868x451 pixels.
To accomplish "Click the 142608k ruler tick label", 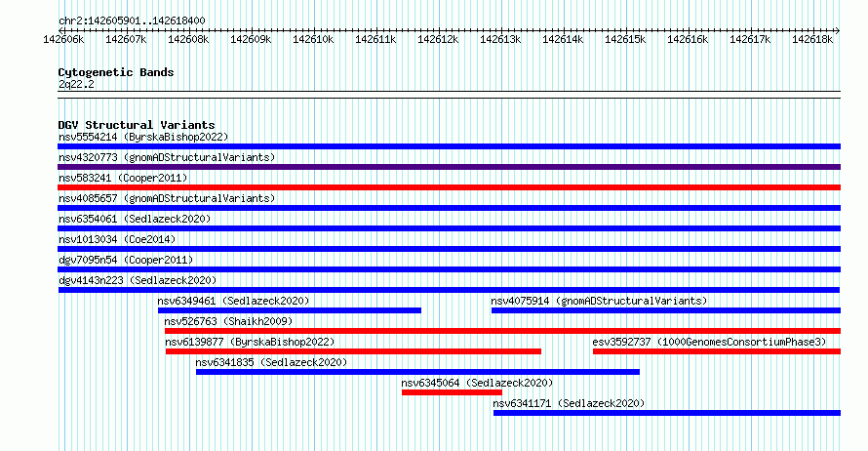I will (189, 39).
